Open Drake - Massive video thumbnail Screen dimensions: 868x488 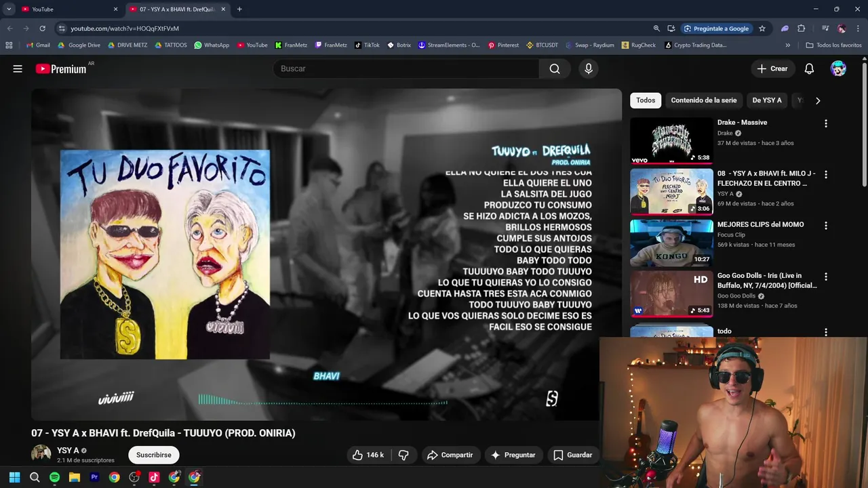(671, 141)
